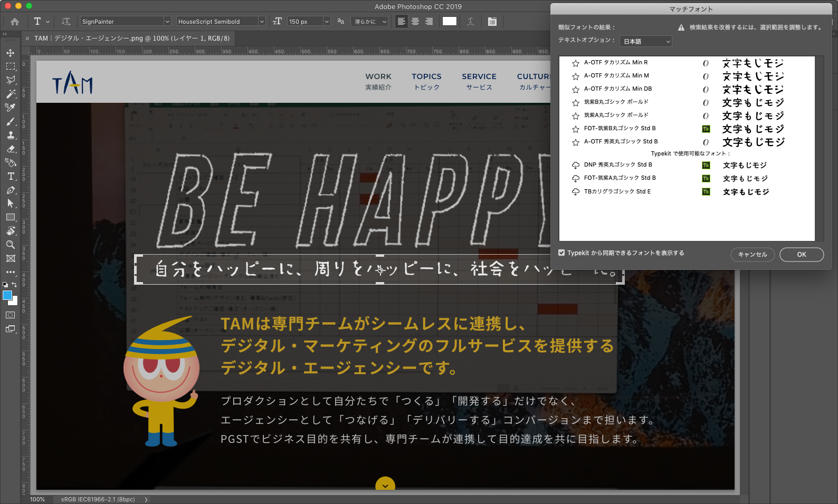Open the blue foreground color swatch
Viewport: 838px width, 504px height.
[6, 295]
